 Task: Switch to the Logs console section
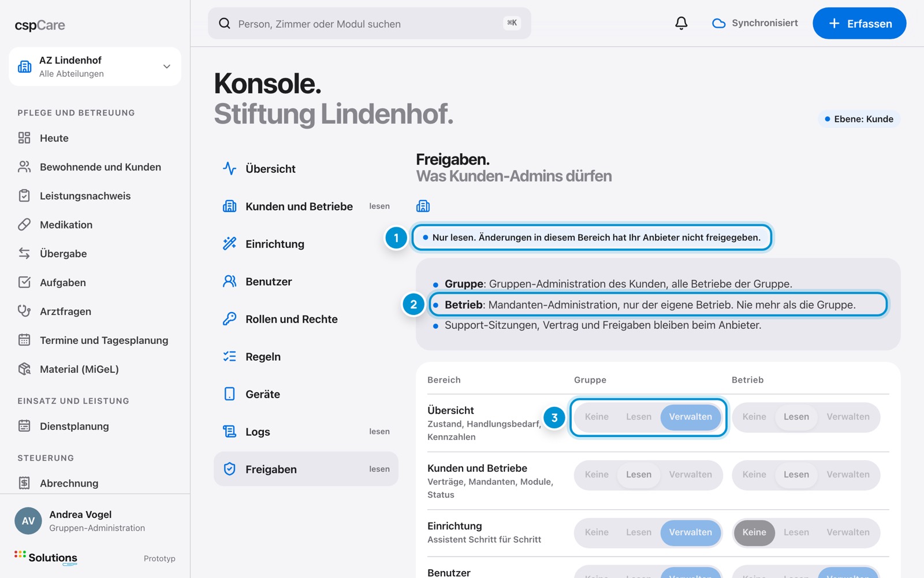coord(306,432)
